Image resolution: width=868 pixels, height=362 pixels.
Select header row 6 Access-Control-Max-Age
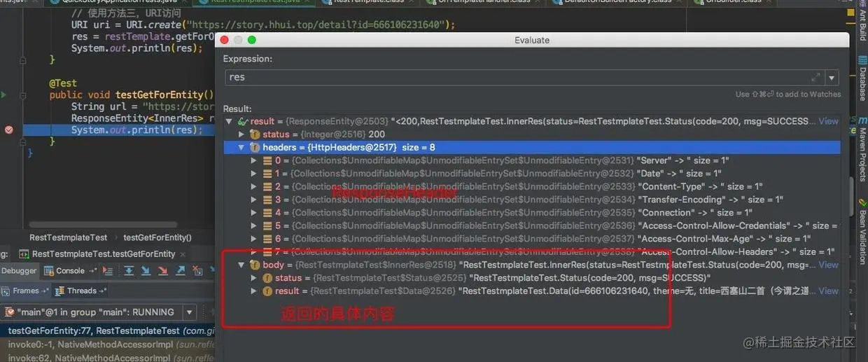(x=531, y=239)
